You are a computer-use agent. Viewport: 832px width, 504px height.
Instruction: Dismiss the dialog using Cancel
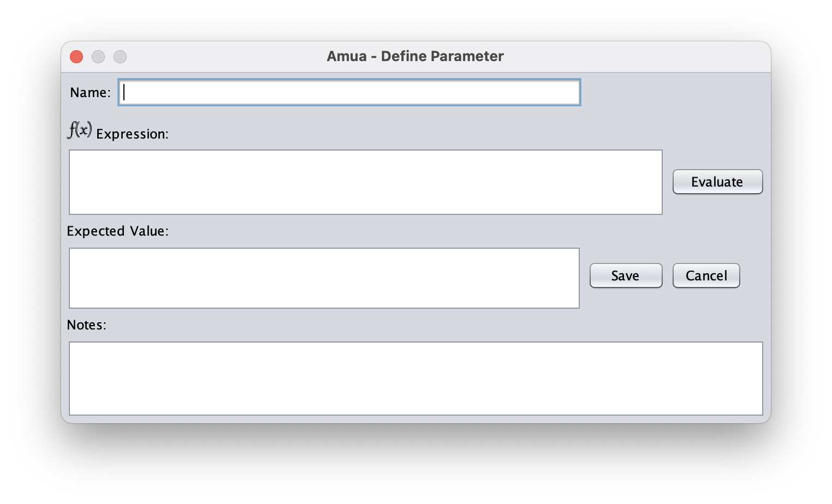706,275
